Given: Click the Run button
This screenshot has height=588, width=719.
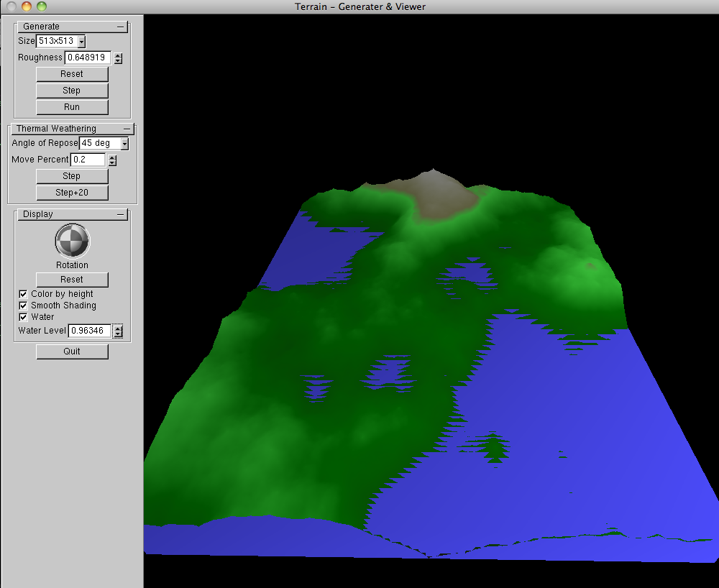Looking at the screenshot, I should point(72,107).
